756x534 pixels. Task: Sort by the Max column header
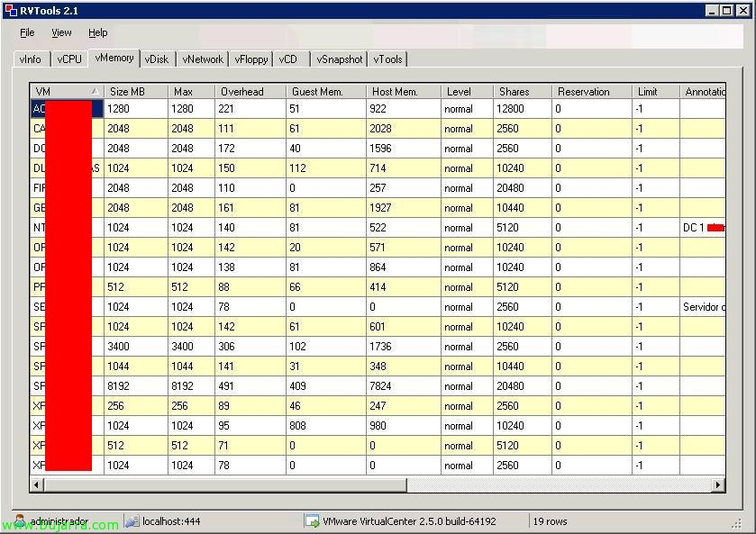click(191, 92)
